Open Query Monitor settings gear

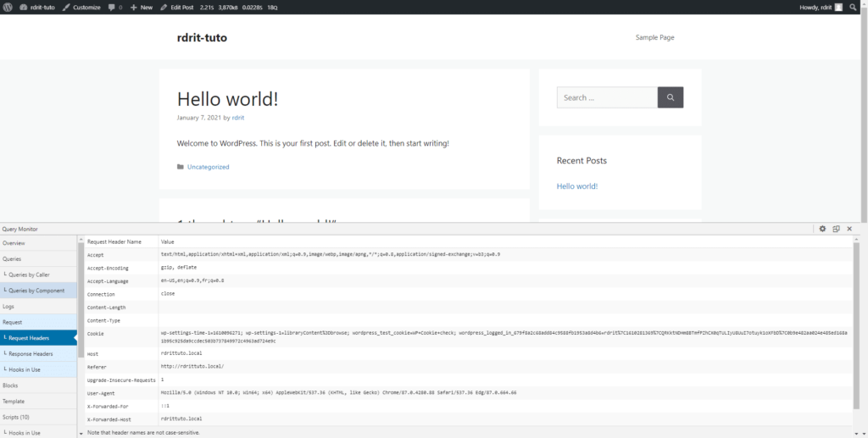pos(822,229)
